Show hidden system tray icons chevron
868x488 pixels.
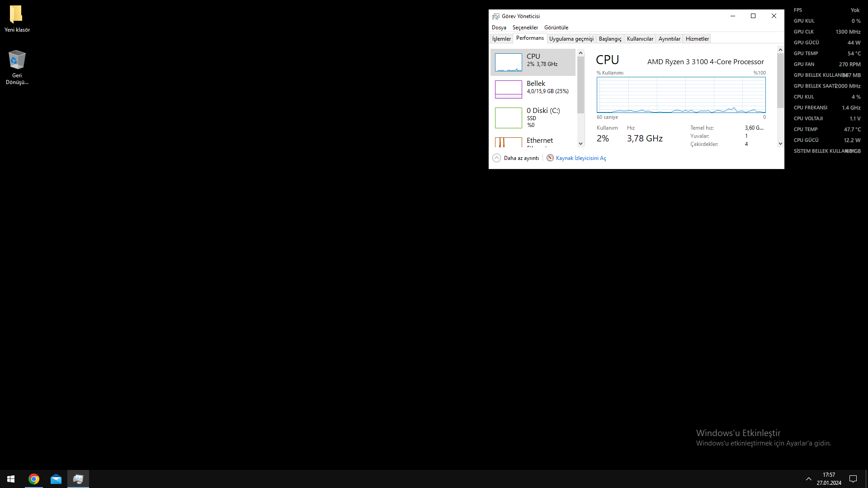[x=808, y=479]
